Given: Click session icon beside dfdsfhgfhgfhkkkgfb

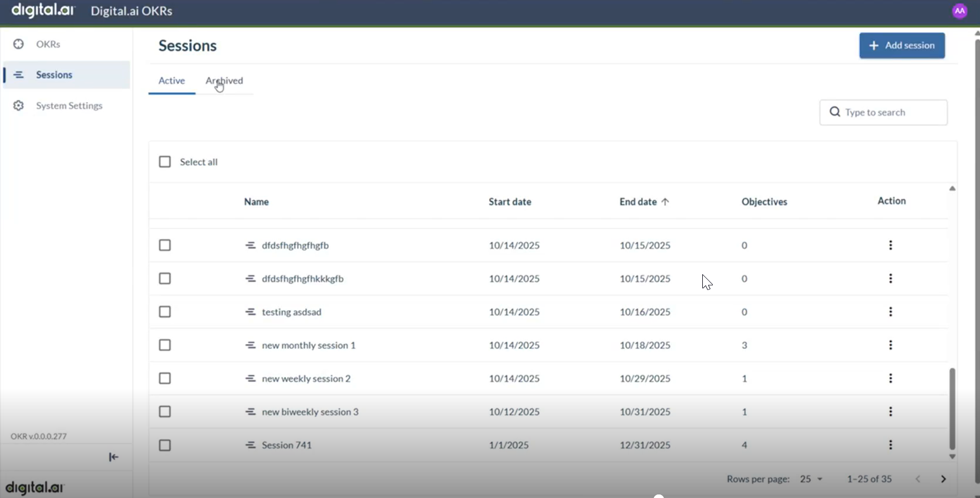Looking at the screenshot, I should (x=250, y=278).
